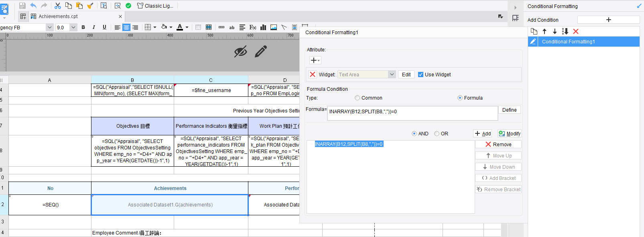Screen dimensions: 644x237
Task: Open the font size dropdown
Action: 73,27
